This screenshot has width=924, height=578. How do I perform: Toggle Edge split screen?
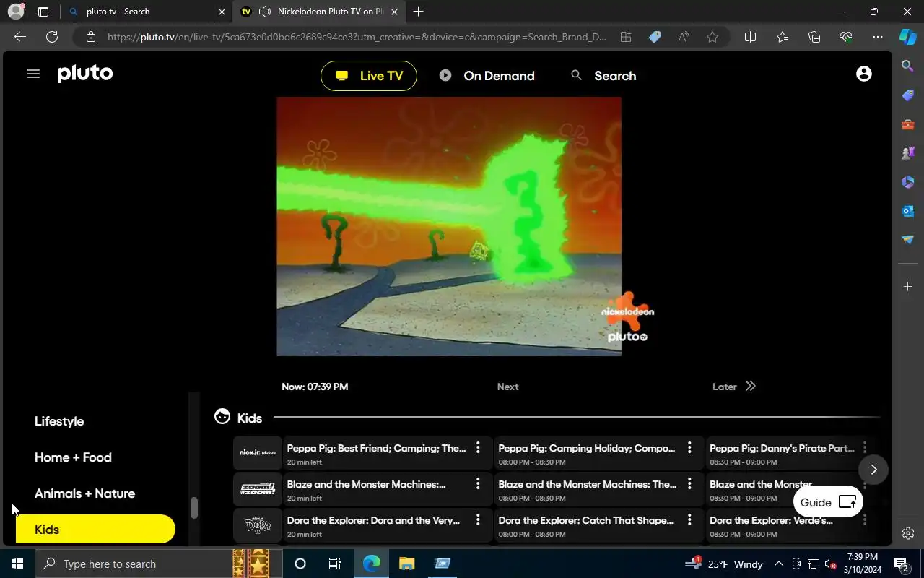coord(750,37)
